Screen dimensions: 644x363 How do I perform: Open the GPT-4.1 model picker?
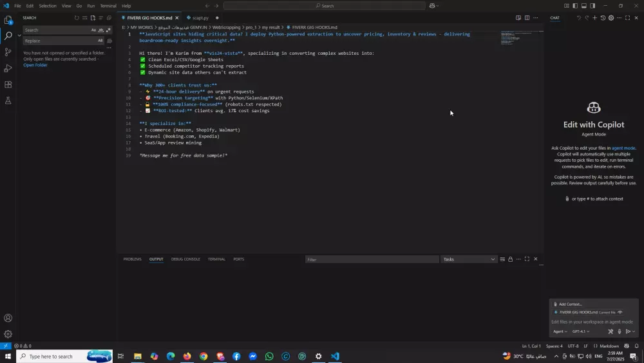pyautogui.click(x=581, y=331)
